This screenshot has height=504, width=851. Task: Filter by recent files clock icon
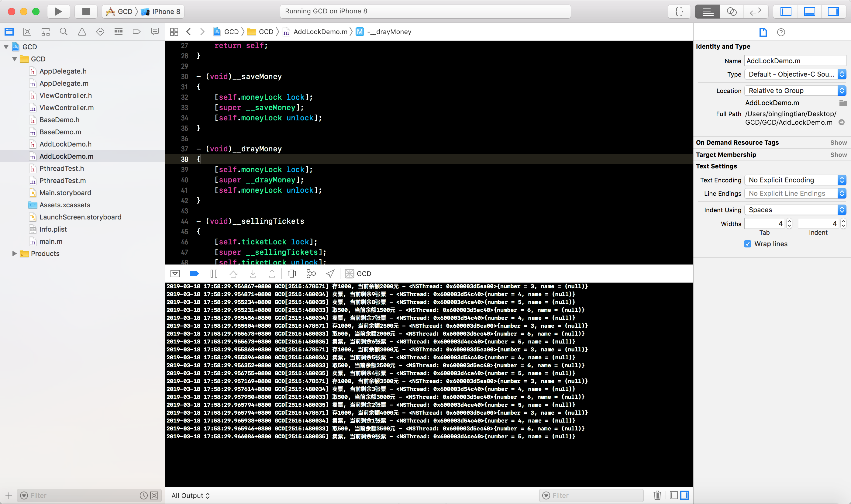[x=144, y=495]
